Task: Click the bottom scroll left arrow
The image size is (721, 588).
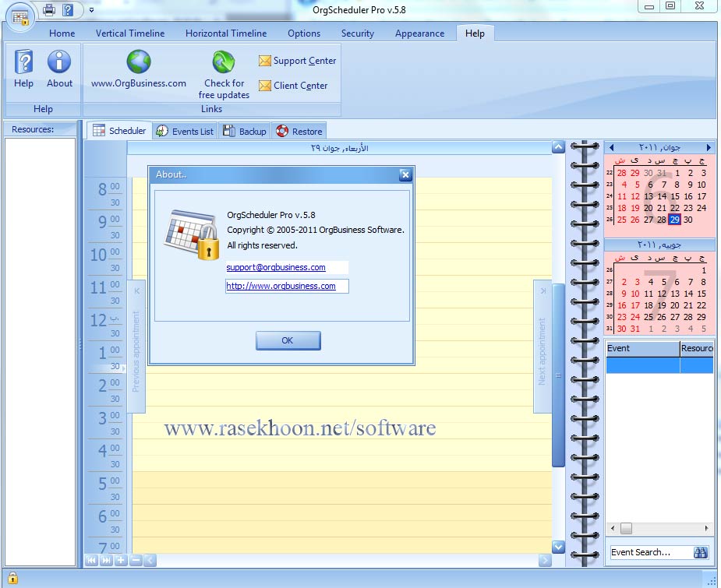Action: tap(150, 560)
